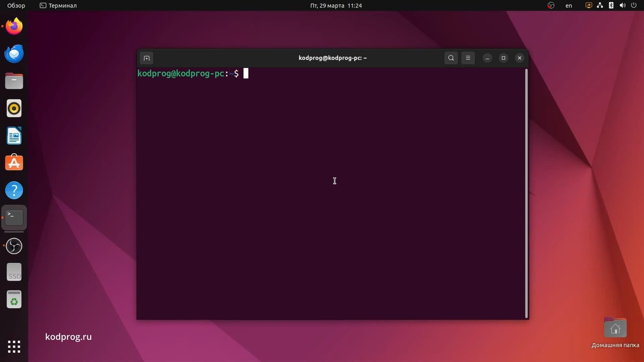644x362 pixels.
Task: Launch Firefox from the dock
Action: click(x=14, y=26)
